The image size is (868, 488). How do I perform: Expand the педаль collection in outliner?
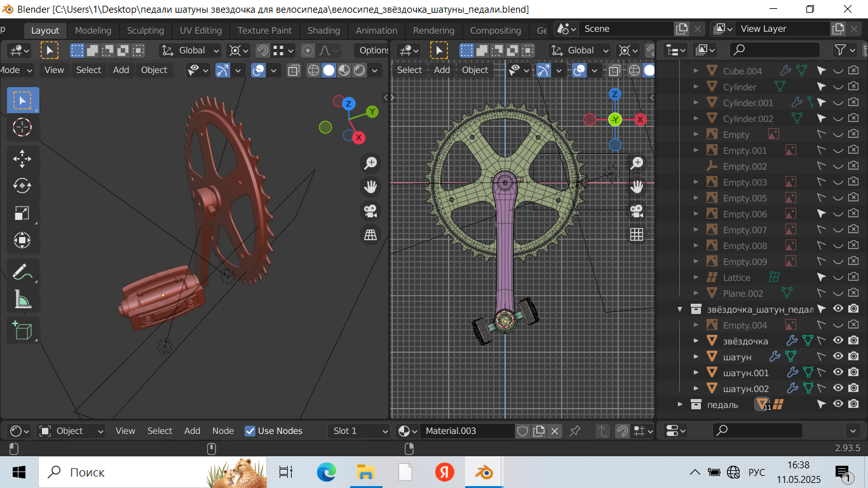[680, 404]
